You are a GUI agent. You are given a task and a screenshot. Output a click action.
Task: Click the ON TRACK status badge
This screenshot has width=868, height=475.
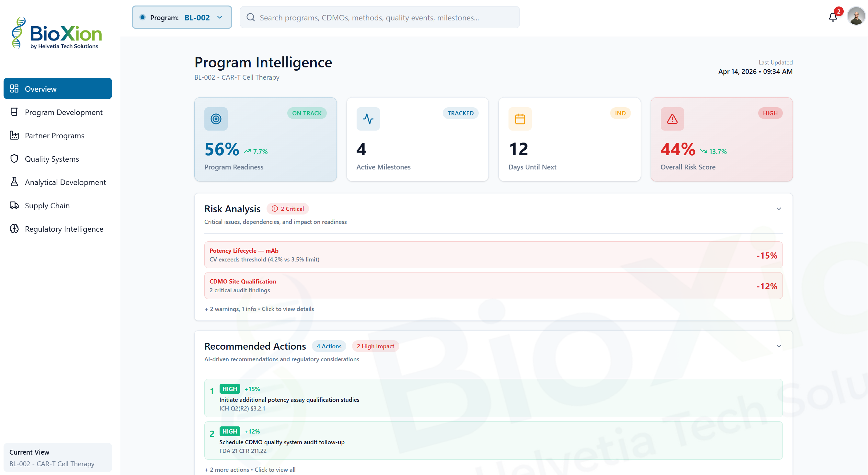point(307,113)
